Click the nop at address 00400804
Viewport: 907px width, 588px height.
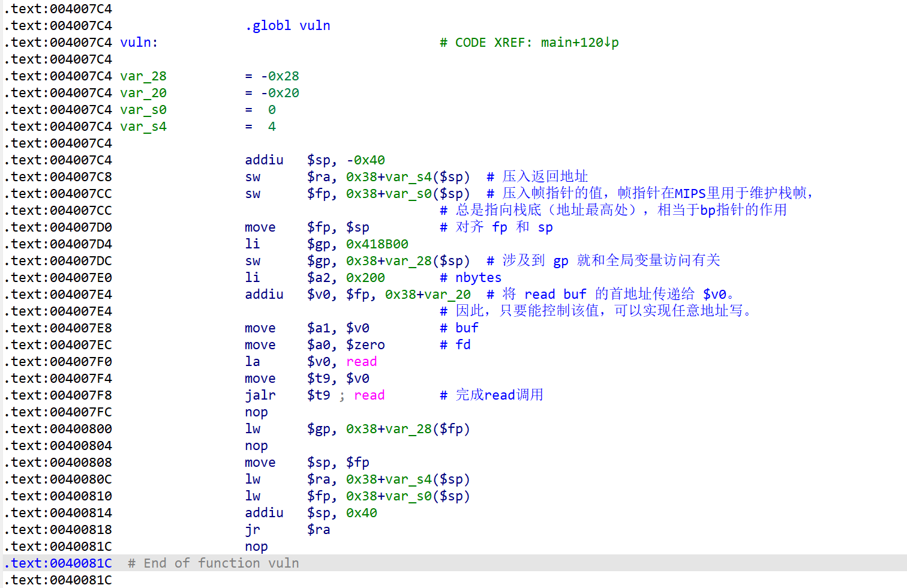coord(256,446)
